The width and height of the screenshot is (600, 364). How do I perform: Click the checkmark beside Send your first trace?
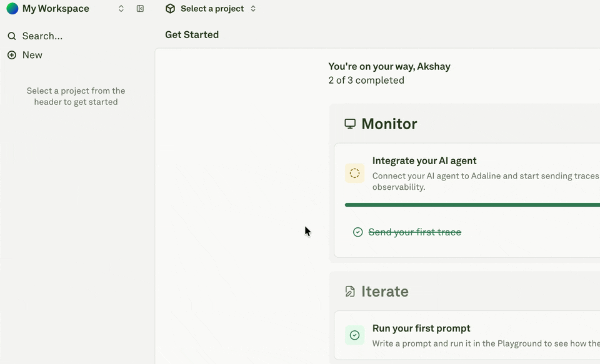click(x=357, y=232)
